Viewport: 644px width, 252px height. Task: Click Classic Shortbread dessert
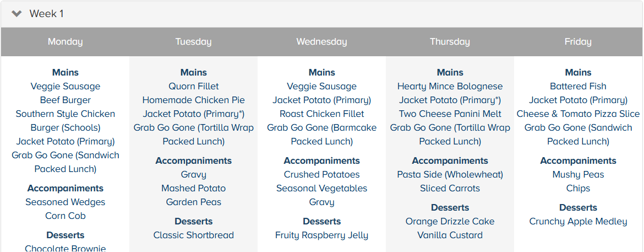pos(194,235)
